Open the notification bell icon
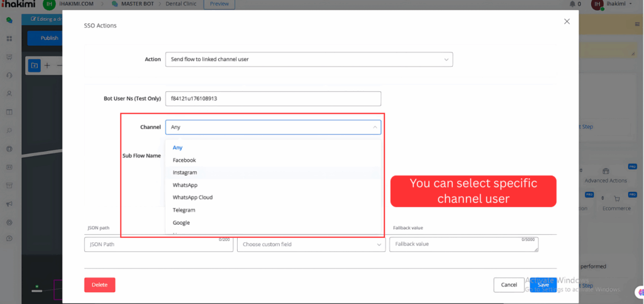This screenshot has width=644, height=304. coord(571,4)
